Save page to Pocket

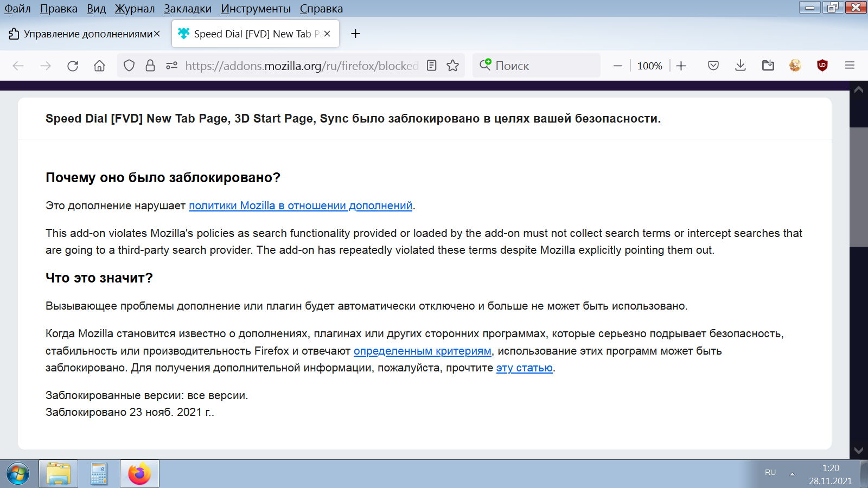coord(713,66)
